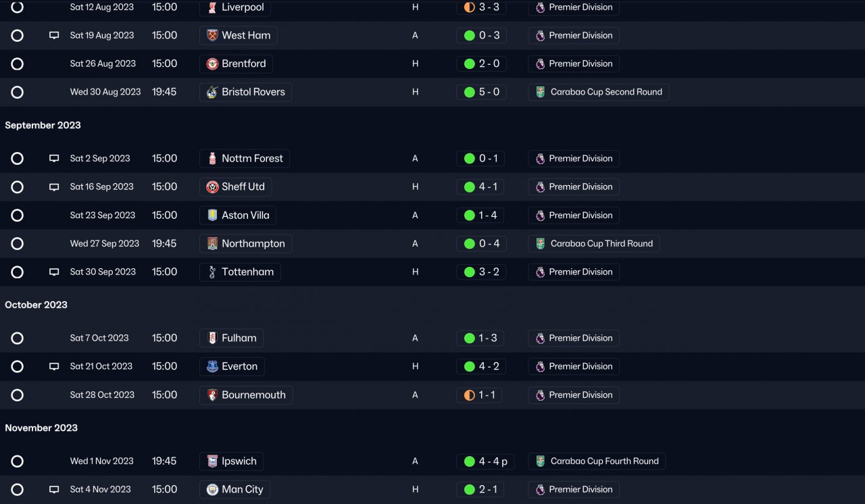Click the Sat 28 Oct 2023 fixture row
The image size is (865, 504).
click(102, 395)
